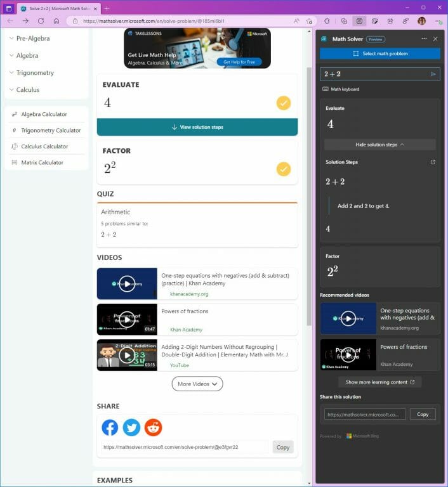Open the share icon in browser toolbar

pos(390,21)
